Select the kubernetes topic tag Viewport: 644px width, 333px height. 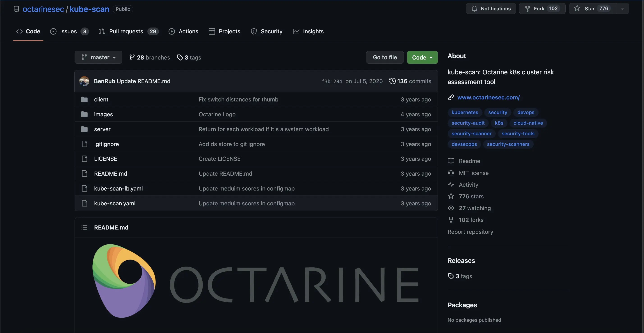465,112
